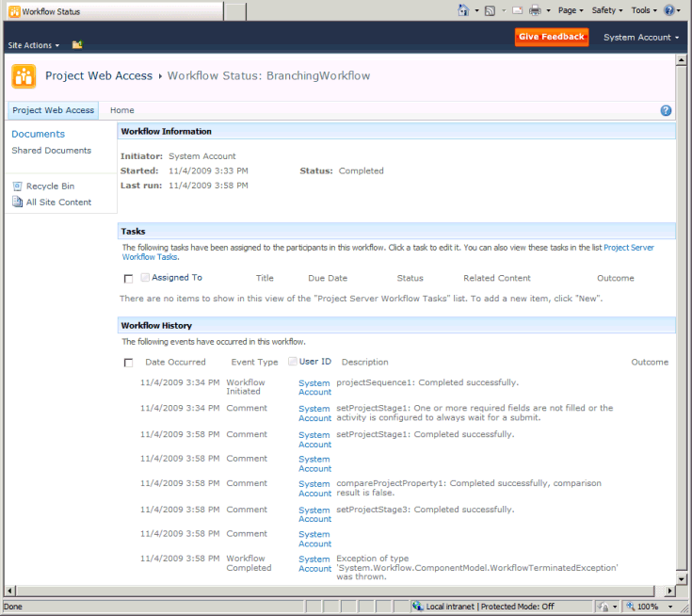Image resolution: width=692 pixels, height=616 pixels.
Task: Click System Account link in Workflow Initiated row
Action: tap(314, 387)
